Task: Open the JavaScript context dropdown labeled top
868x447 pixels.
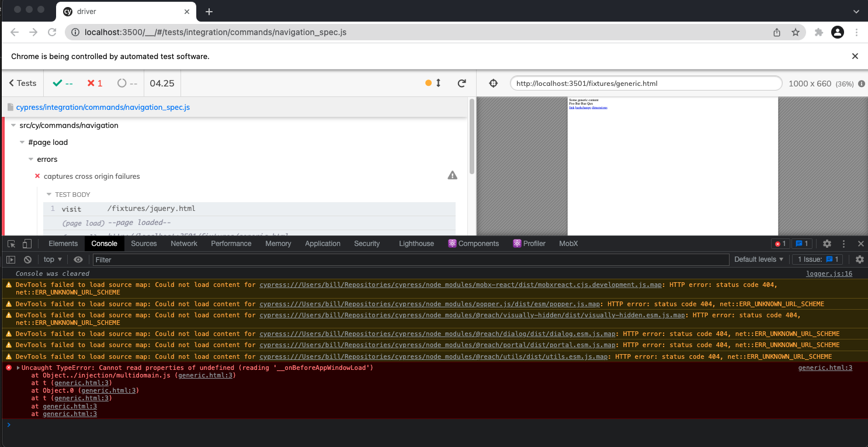Action: [52, 259]
